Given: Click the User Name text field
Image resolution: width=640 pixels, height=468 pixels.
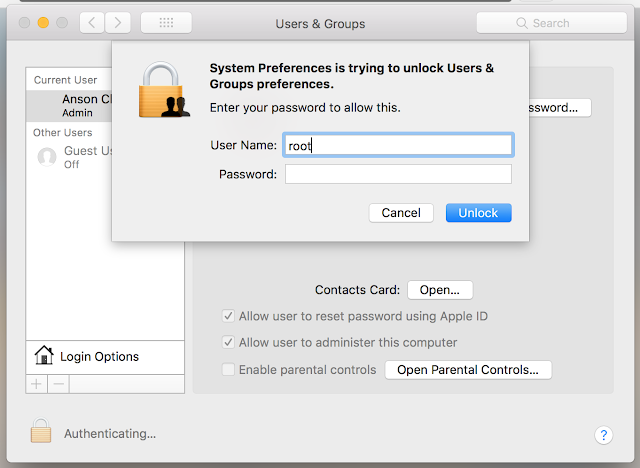Looking at the screenshot, I should tap(398, 145).
